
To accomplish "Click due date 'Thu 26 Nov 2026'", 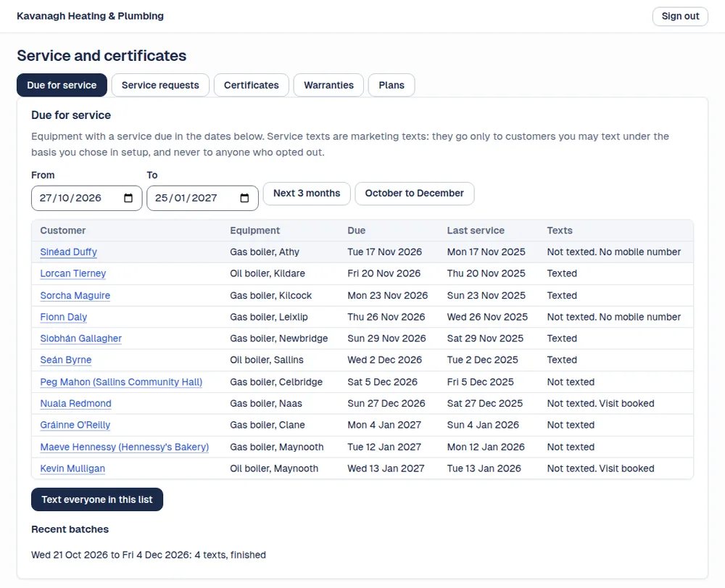I will point(386,317).
